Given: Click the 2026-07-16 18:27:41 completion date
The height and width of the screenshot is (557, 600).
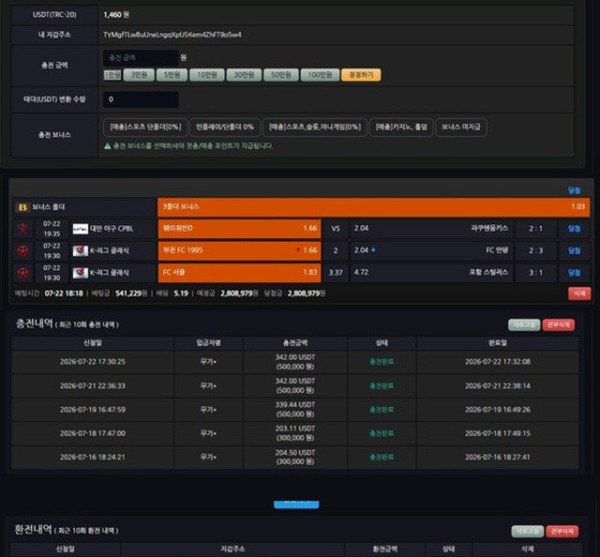Looking at the screenshot, I should click(497, 457).
